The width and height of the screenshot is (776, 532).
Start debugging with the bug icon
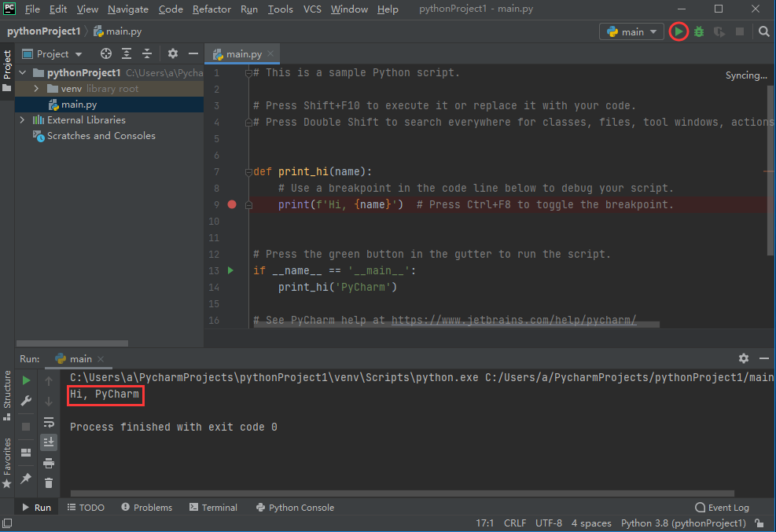699,31
